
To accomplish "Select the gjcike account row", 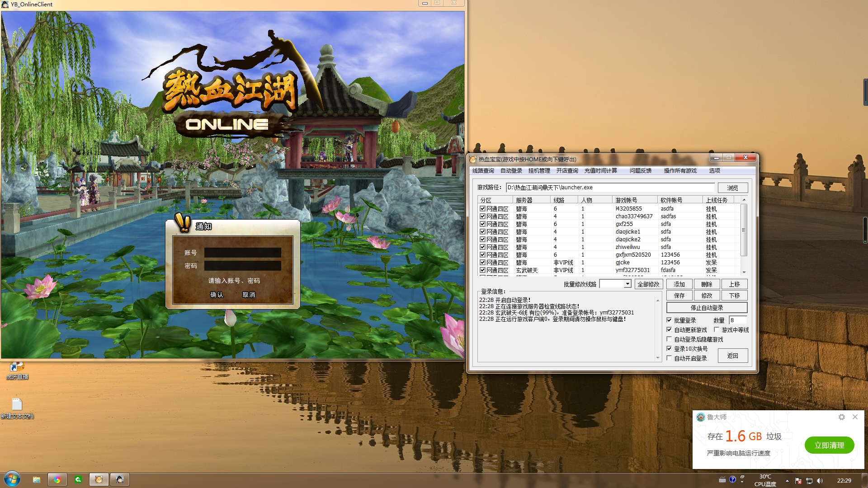I will (x=609, y=263).
